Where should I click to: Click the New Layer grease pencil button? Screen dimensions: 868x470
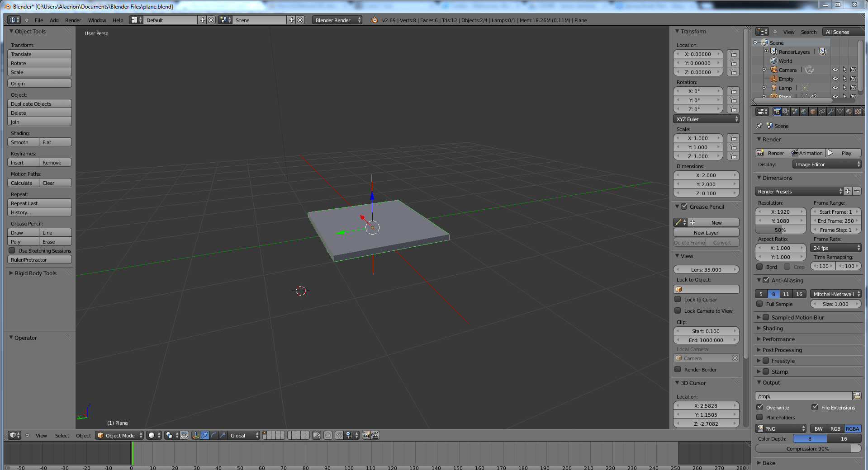tap(706, 232)
